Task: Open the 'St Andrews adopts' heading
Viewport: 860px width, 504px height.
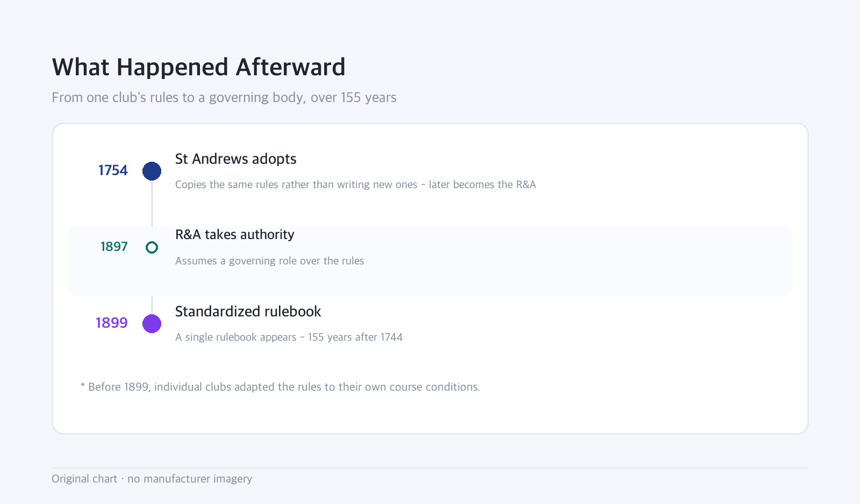Action: coord(235,159)
